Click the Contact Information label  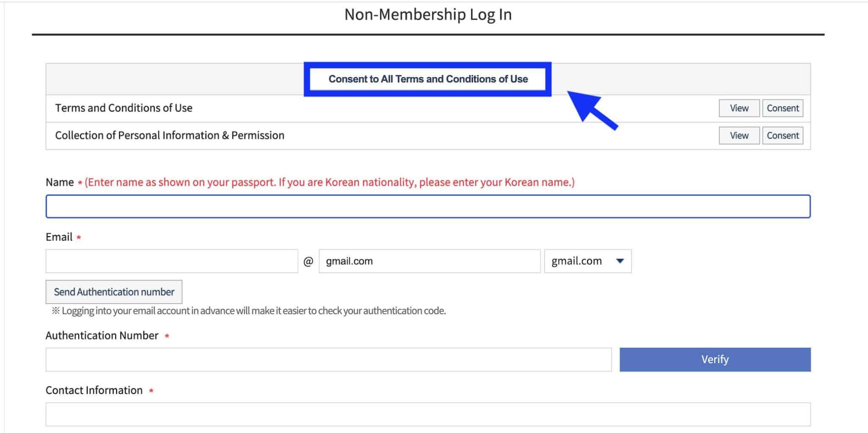94,391
